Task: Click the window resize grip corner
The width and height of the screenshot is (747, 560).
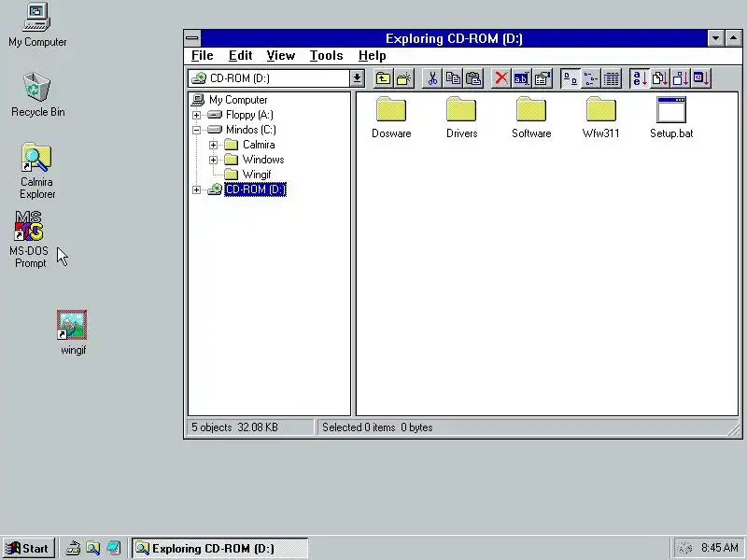Action: [733, 430]
